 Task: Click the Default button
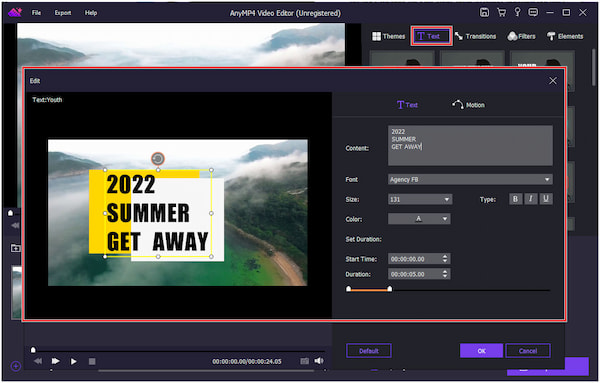click(x=368, y=351)
